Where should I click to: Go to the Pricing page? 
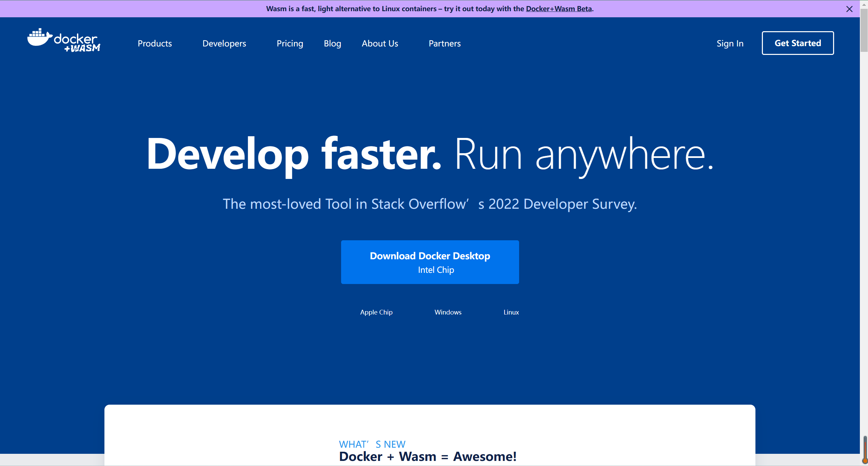(x=290, y=44)
